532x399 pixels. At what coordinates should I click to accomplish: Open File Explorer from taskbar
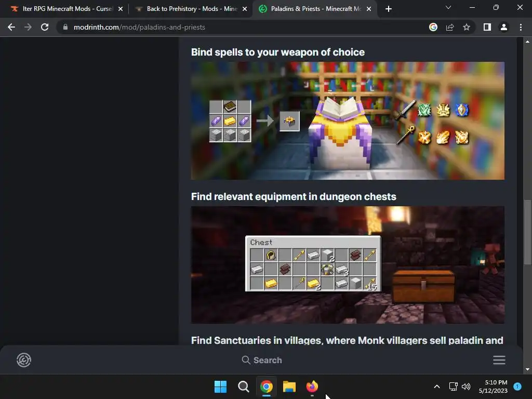pyautogui.click(x=289, y=387)
